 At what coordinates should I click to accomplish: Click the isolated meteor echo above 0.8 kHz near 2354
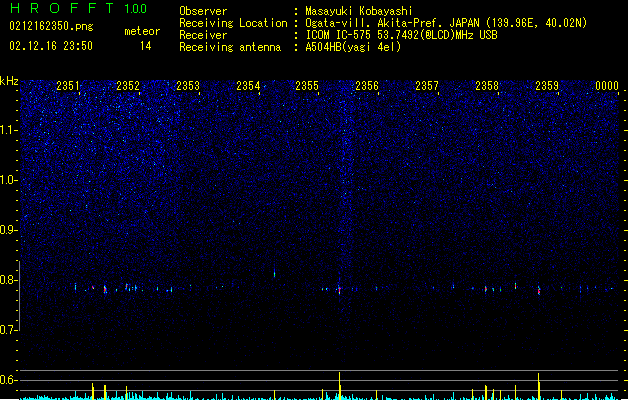[274, 274]
